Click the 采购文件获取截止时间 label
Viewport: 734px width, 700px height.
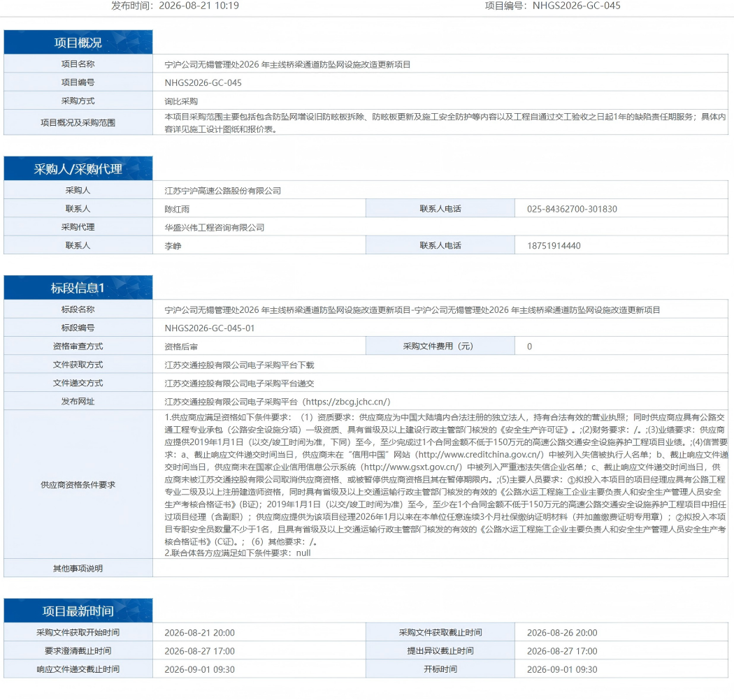(440, 632)
